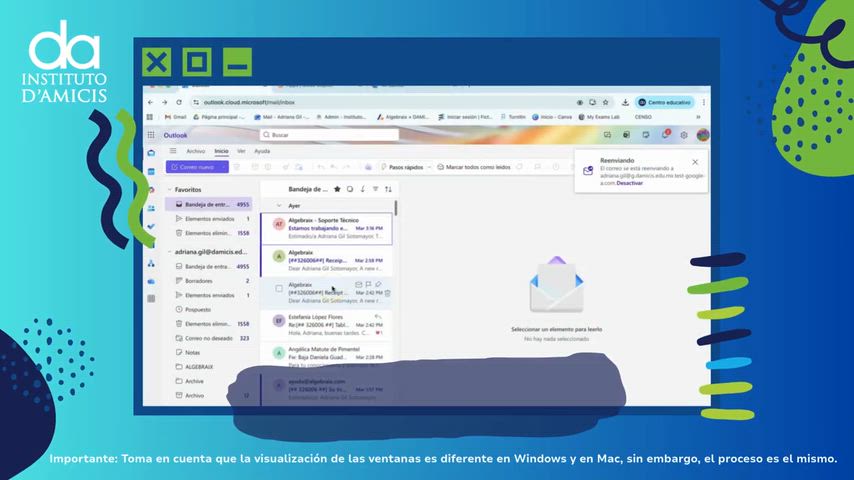Image resolution: width=854 pixels, height=480 pixels.
Task: Click the star favorite icon beside Bandeja de
Action: [337, 189]
